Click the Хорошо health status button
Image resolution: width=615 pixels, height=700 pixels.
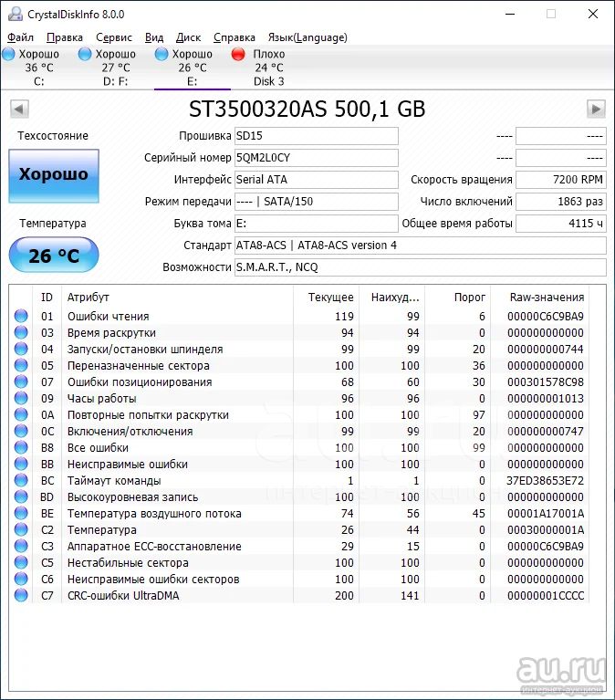click(54, 175)
